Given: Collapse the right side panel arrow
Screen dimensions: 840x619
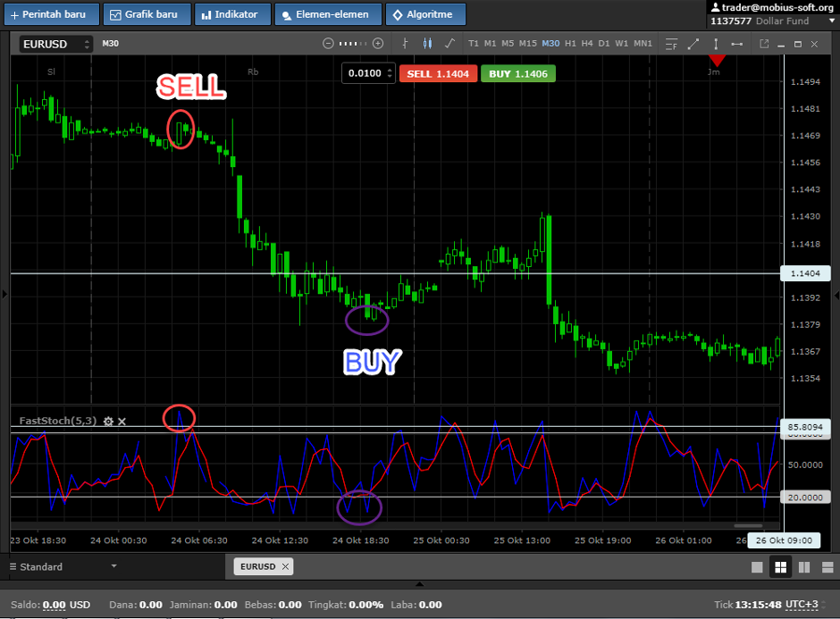Looking at the screenshot, I should [x=836, y=296].
